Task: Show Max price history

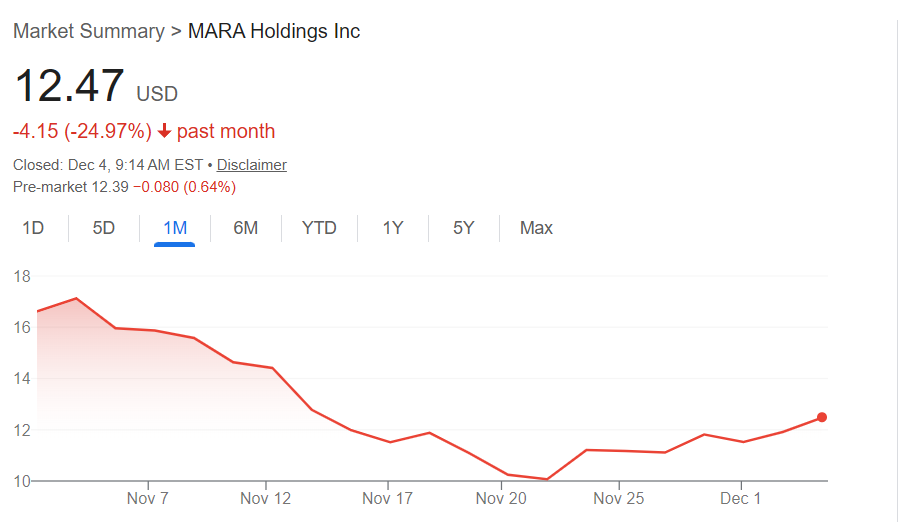Action: point(536,228)
